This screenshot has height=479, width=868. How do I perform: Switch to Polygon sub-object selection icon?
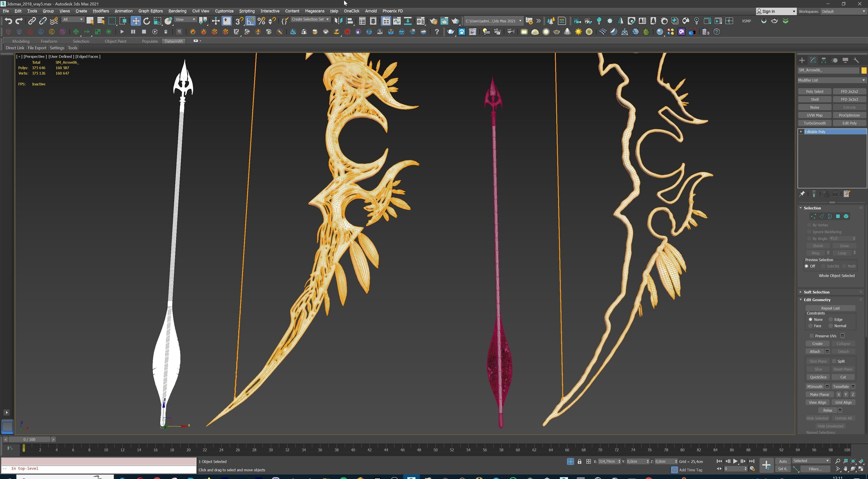point(838,216)
